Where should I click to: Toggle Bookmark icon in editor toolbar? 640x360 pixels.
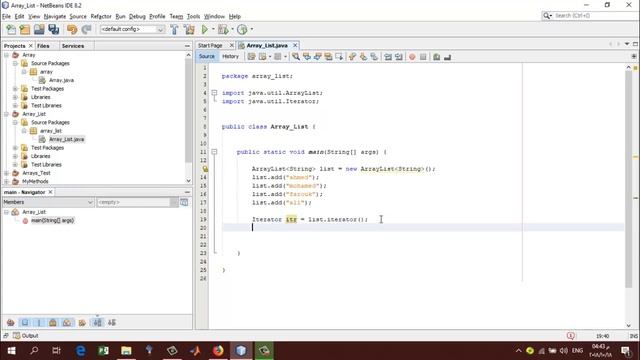374,57
